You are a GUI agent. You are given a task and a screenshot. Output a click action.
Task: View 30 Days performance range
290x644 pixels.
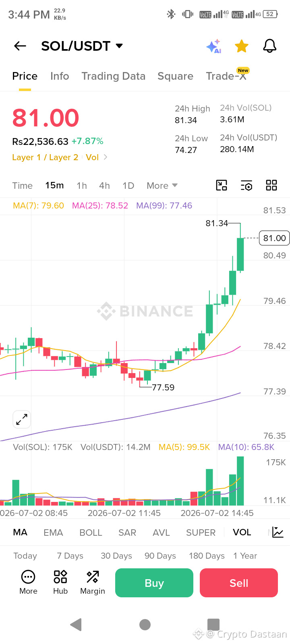116,556
